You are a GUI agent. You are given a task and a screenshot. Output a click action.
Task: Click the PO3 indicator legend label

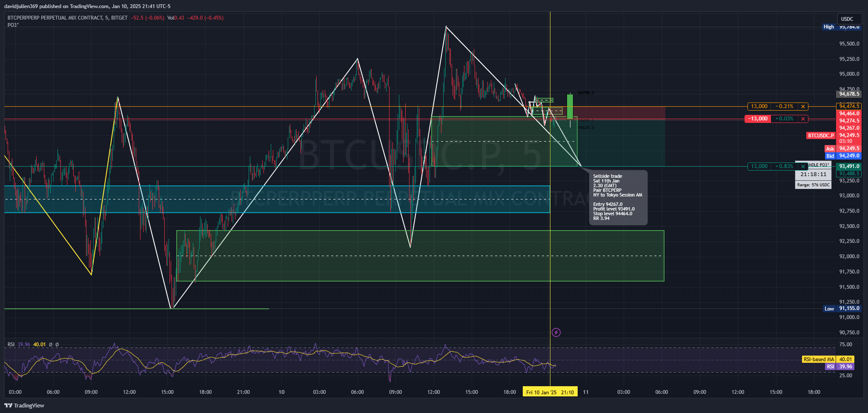(13, 25)
